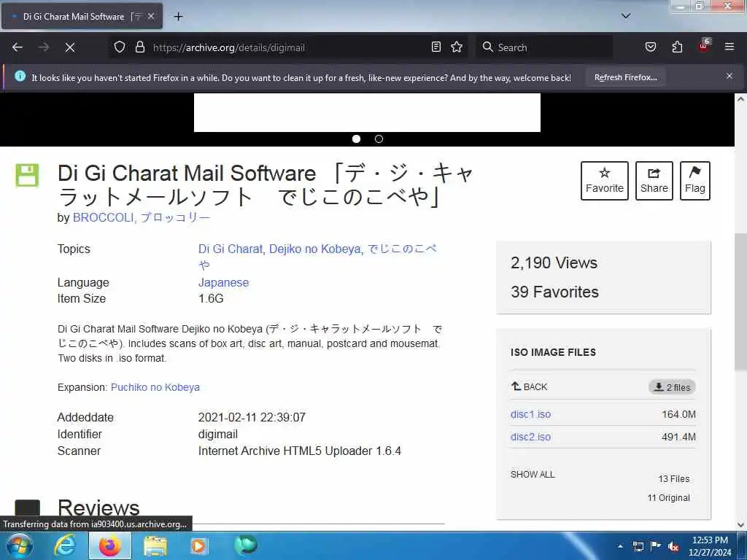Click the muted volume tray icon
The height and width of the screenshot is (560, 747).
coord(673,547)
